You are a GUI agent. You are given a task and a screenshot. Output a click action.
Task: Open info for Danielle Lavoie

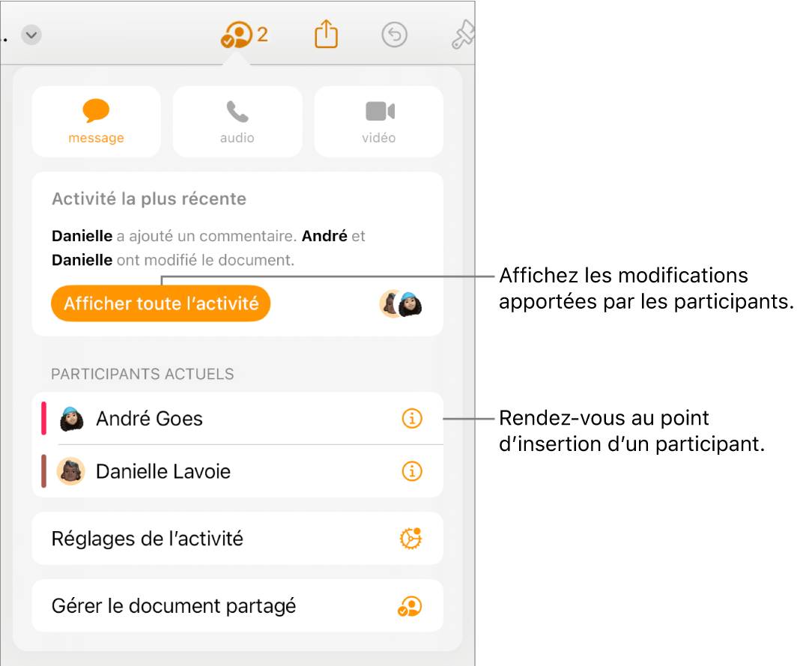(x=412, y=471)
